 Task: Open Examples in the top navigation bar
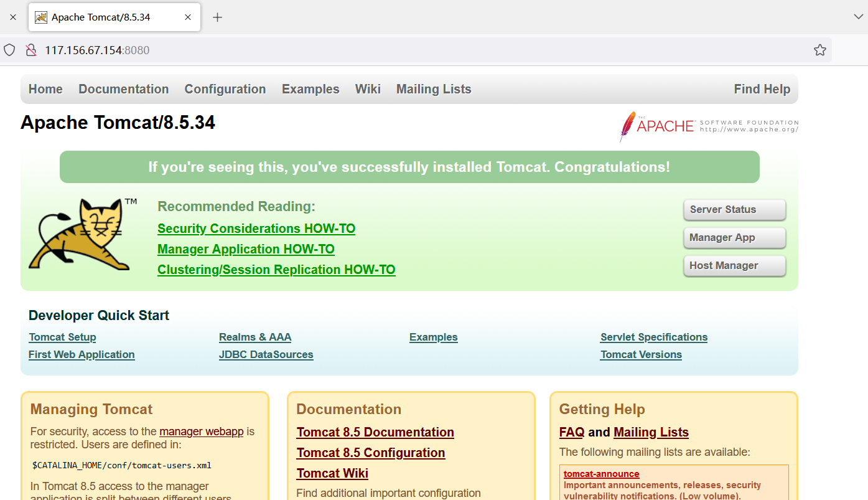pos(310,89)
